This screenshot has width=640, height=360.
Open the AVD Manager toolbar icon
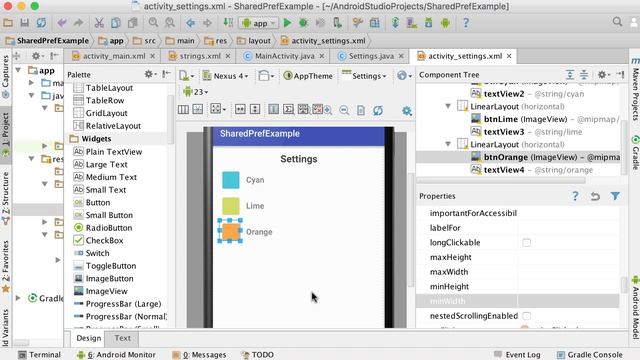click(x=412, y=23)
